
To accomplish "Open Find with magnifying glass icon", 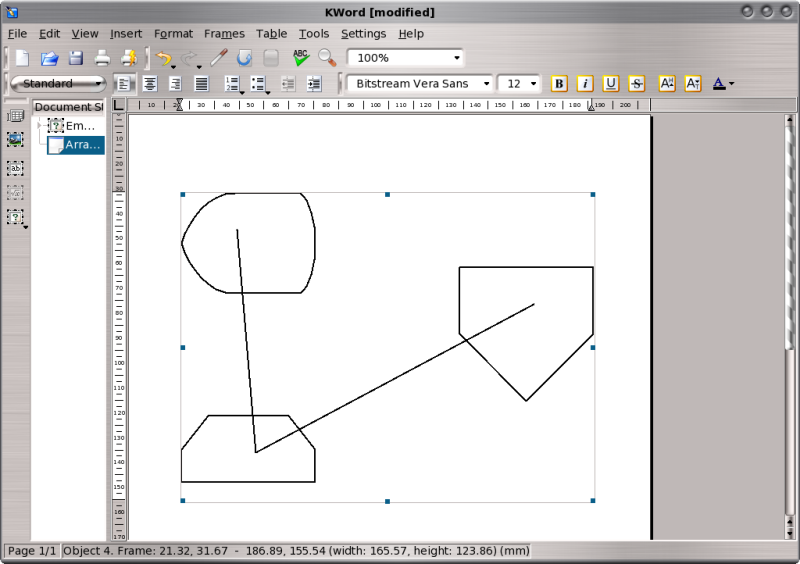I will click(327, 58).
